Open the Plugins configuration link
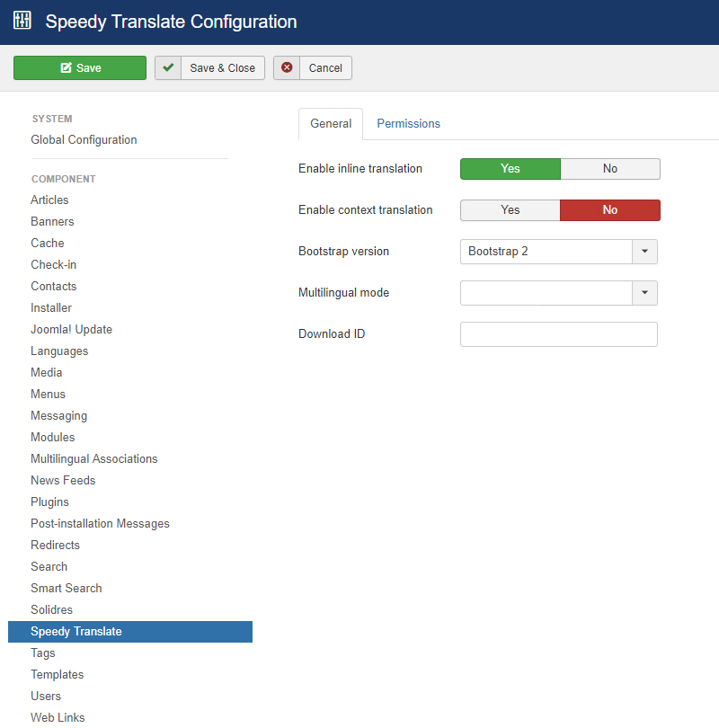719x728 pixels. click(49, 502)
